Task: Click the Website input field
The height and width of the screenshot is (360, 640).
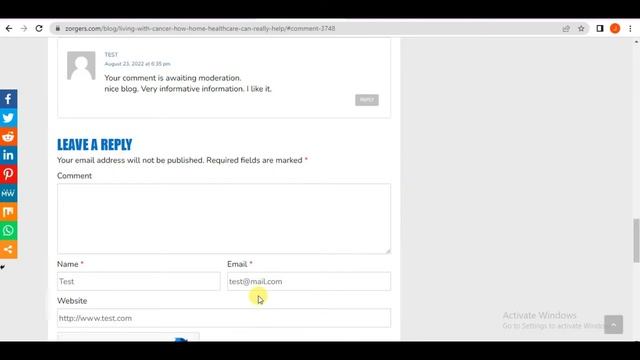Action: click(224, 318)
